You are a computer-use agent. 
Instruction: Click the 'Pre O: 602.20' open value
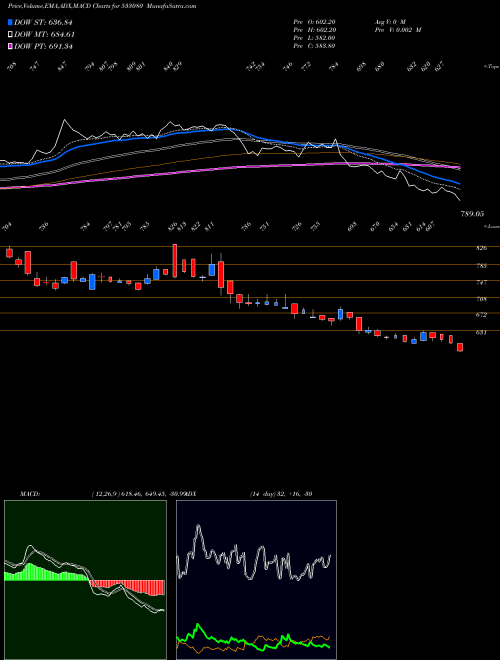(x=314, y=21)
